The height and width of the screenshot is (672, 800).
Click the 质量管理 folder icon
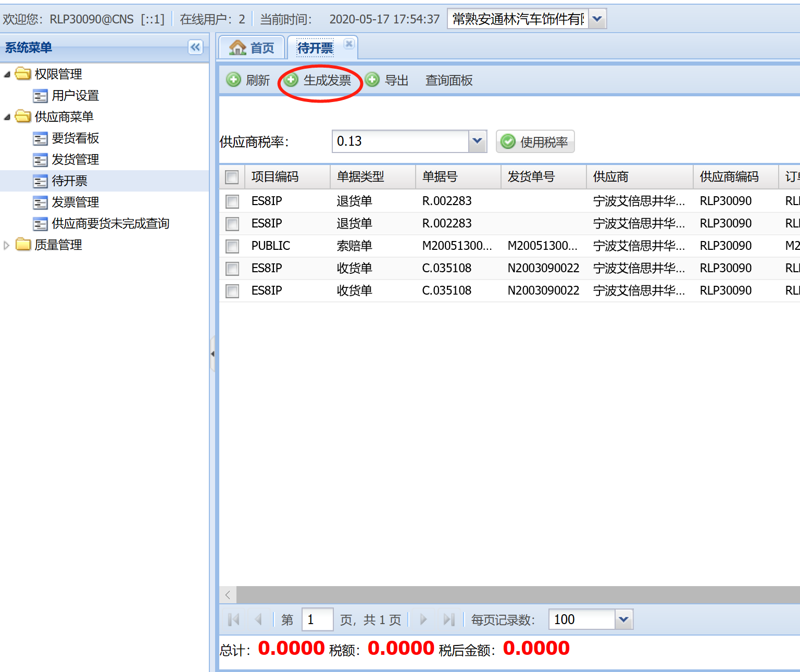pos(23,244)
